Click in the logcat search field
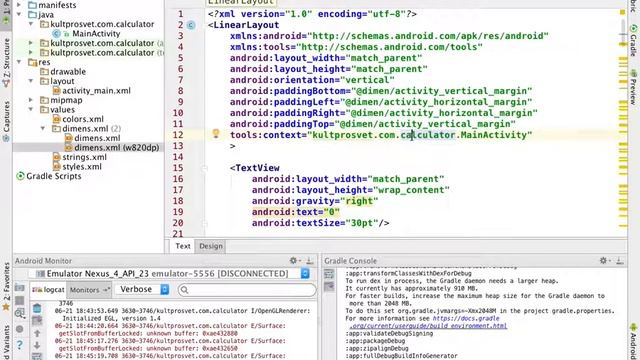Screen dimensions: 640x360 (247, 290)
